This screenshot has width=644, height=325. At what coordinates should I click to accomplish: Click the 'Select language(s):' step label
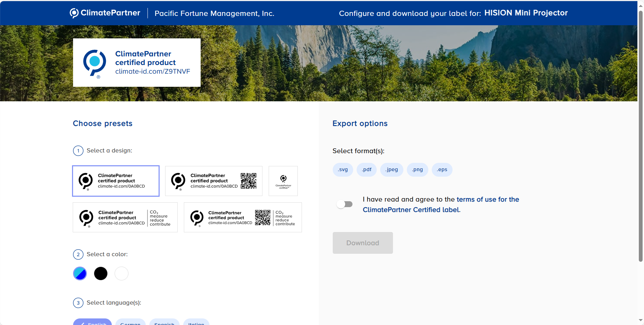click(x=114, y=303)
